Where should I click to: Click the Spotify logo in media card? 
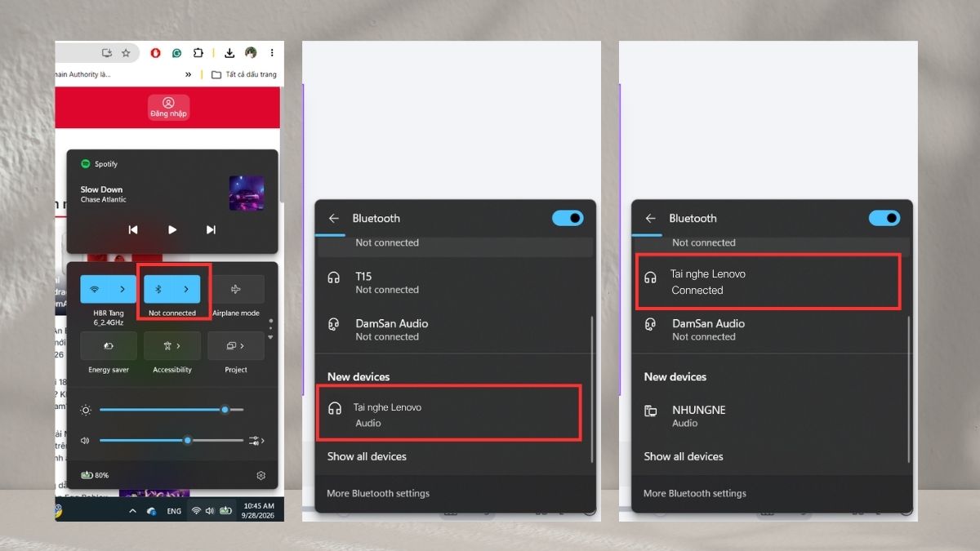click(x=85, y=164)
